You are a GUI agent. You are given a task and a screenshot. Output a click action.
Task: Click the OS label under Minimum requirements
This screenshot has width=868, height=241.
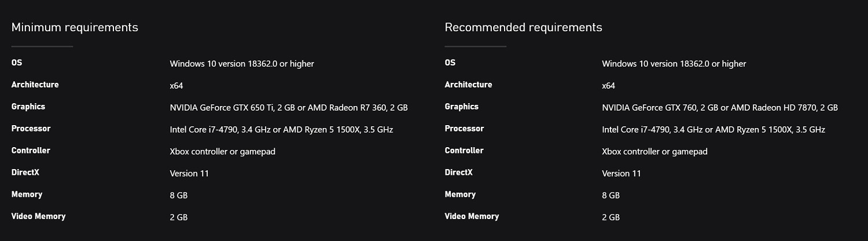coord(17,63)
